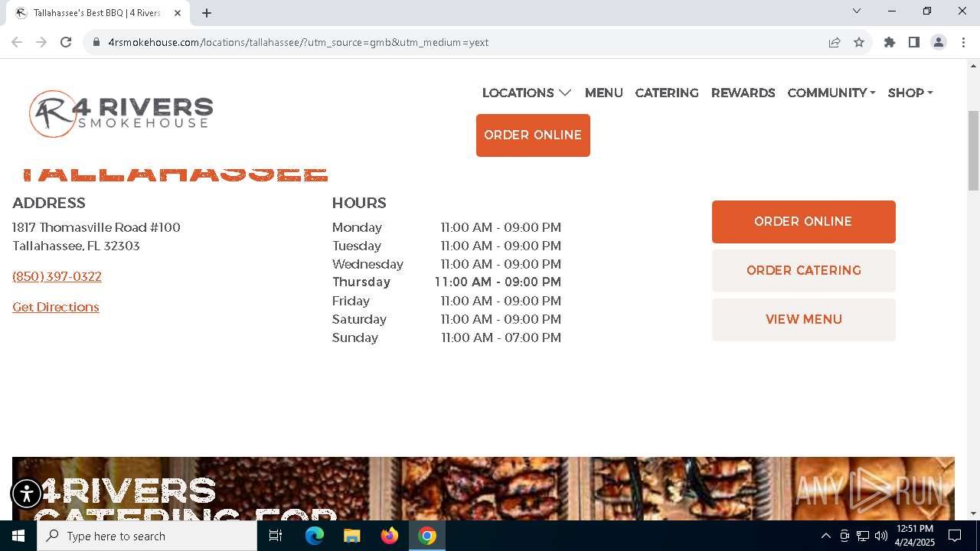This screenshot has height=551, width=980.
Task: Open the accessibility widget icon
Action: point(27,494)
